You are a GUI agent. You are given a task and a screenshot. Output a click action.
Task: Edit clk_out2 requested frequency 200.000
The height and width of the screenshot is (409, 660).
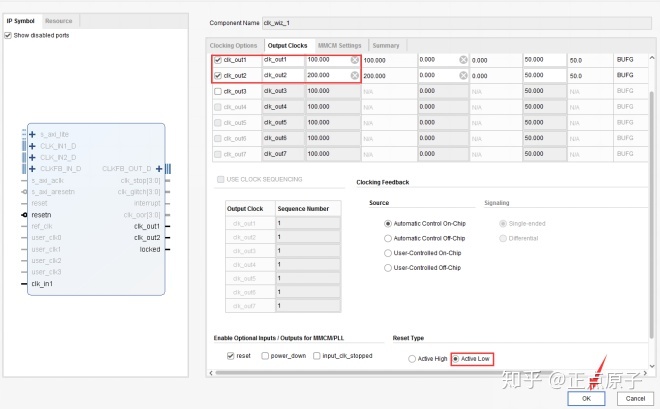[x=328, y=75]
